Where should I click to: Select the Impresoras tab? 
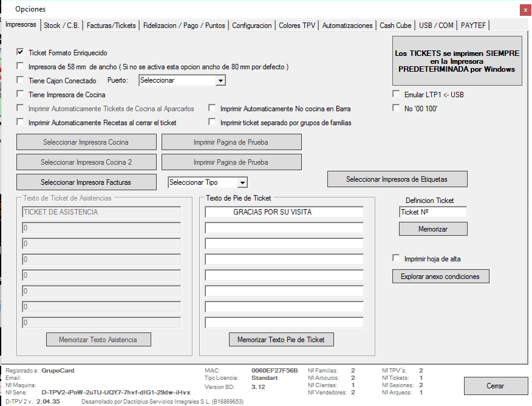coord(21,24)
